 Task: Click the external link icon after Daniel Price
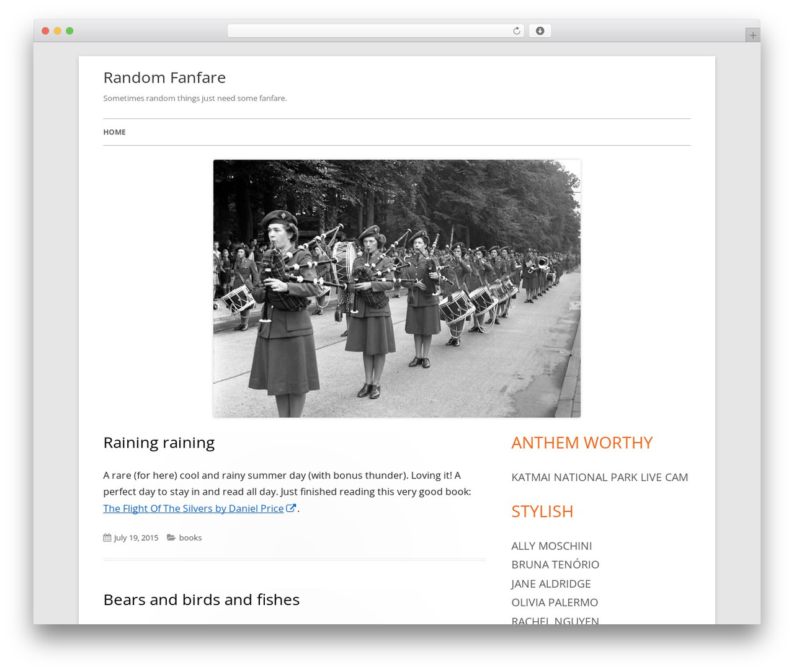pyautogui.click(x=291, y=508)
